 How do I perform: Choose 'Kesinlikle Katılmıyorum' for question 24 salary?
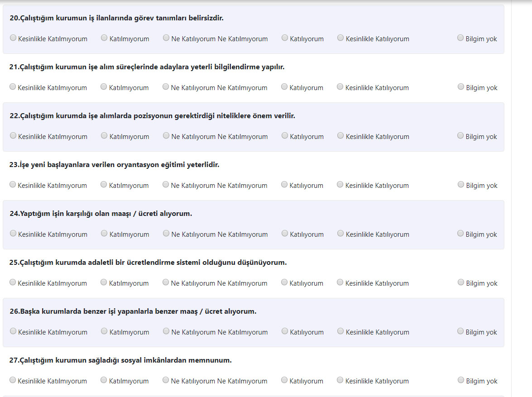[13, 234]
